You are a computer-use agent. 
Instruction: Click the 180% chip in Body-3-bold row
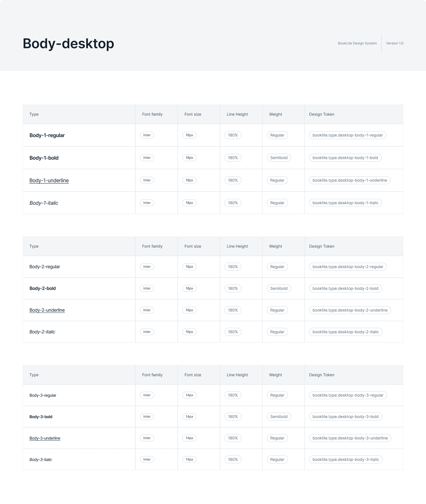click(x=233, y=417)
